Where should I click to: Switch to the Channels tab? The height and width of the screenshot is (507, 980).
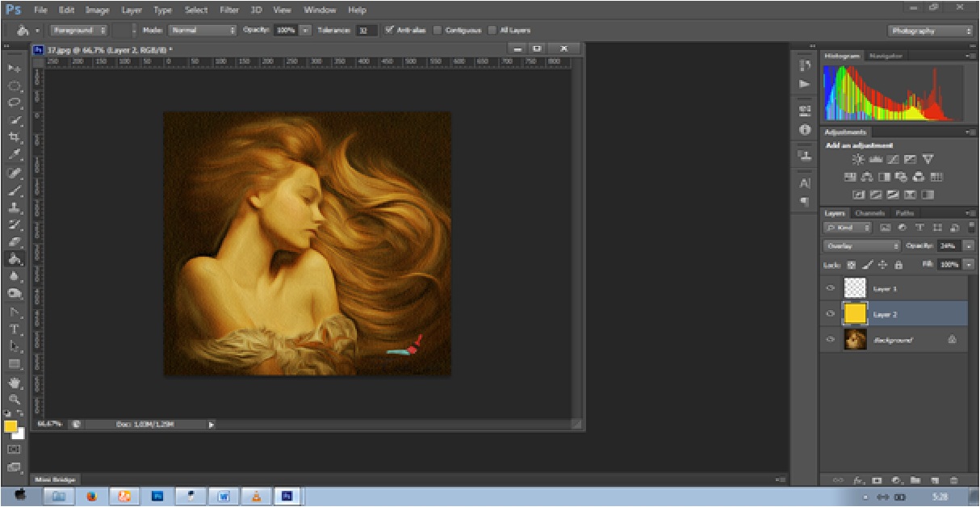point(869,213)
